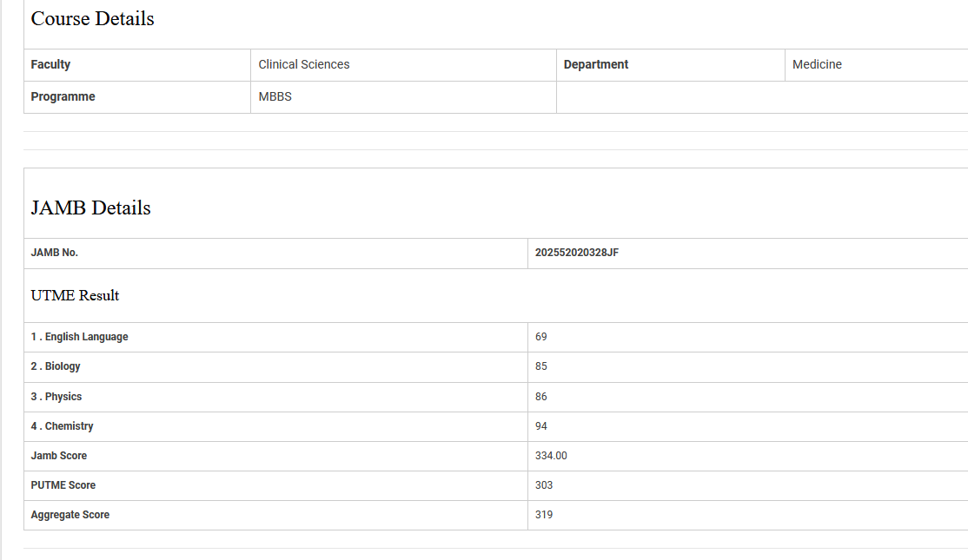Click the Aggregate Score value 319
This screenshot has height=560, width=968.
click(544, 515)
